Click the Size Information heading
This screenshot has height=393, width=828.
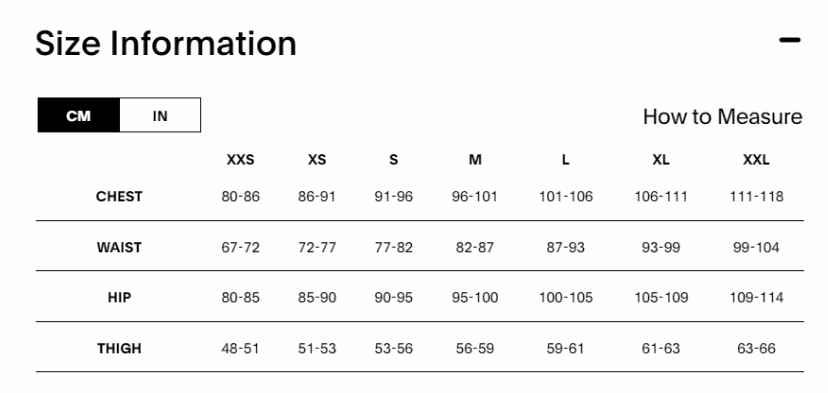tap(166, 43)
